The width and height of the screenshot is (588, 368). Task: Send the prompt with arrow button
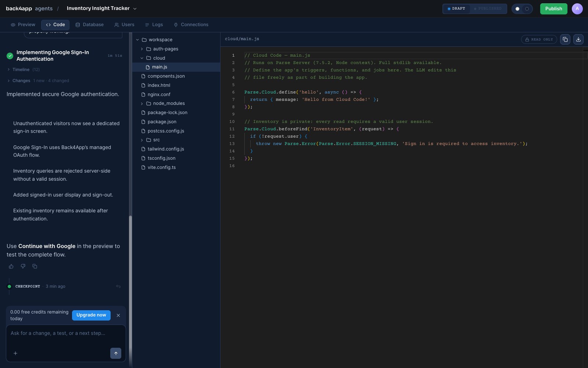pos(116,353)
